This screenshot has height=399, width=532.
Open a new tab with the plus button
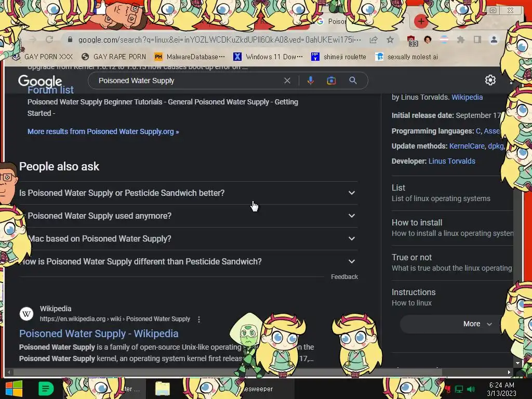[x=421, y=21]
